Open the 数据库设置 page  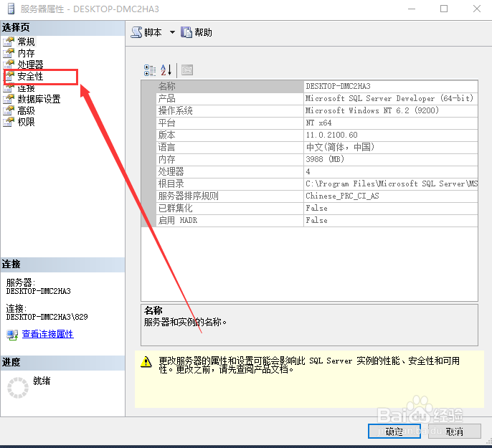(x=39, y=99)
